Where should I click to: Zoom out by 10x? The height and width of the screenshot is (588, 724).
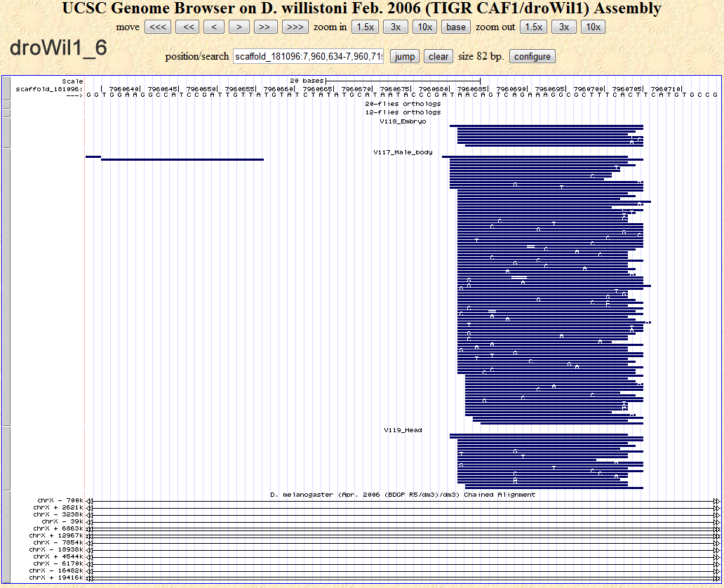593,27
